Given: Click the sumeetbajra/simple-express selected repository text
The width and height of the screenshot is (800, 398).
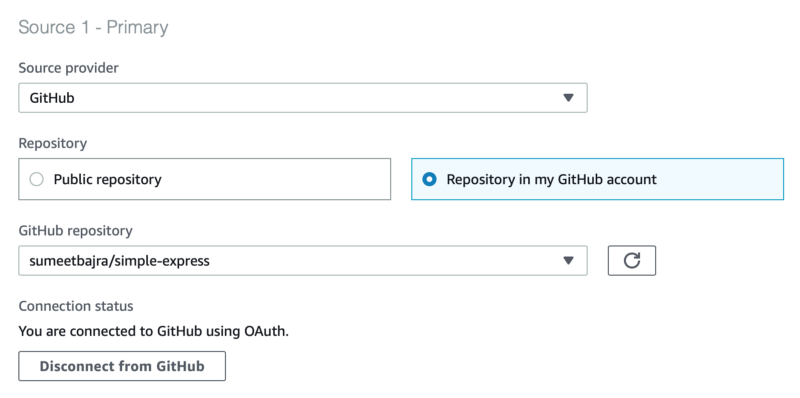Looking at the screenshot, I should (119, 261).
